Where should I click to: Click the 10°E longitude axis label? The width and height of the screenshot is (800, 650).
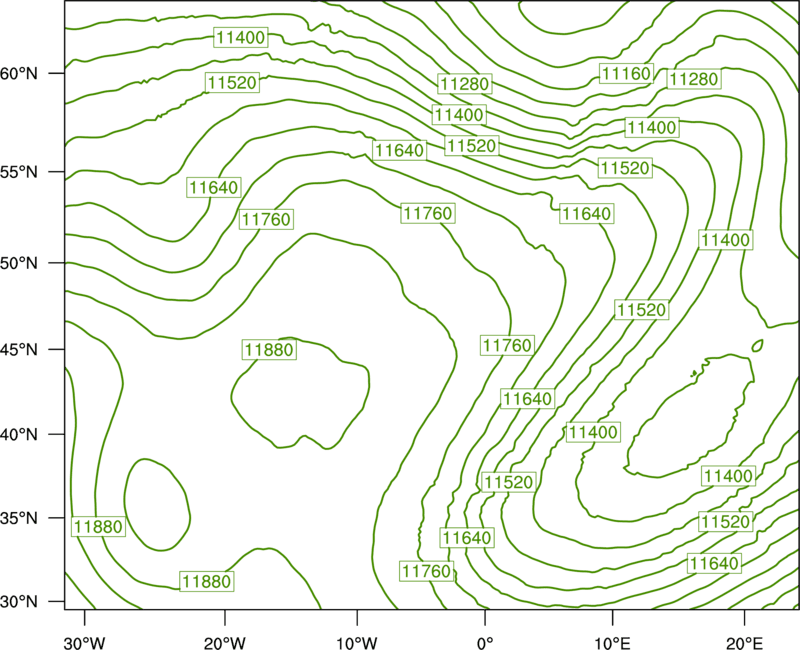pos(612,643)
